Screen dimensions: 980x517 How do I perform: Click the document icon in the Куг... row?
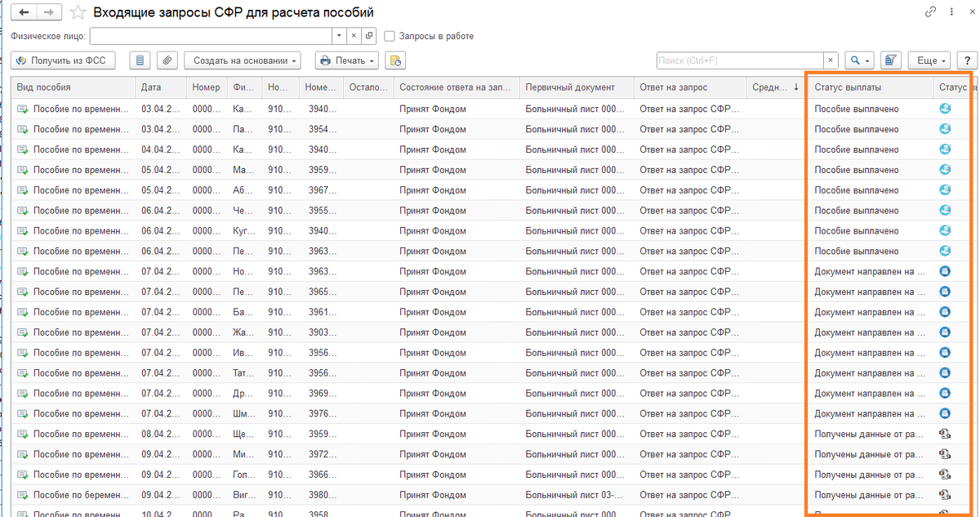(x=23, y=231)
